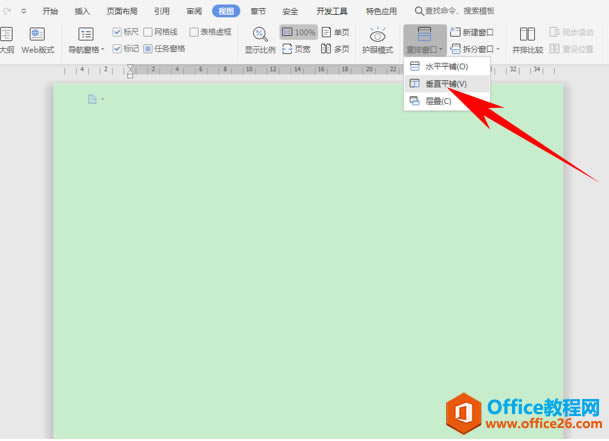This screenshot has width=609, height=441.
Task: Open the 页面布局 tab
Action: click(122, 11)
